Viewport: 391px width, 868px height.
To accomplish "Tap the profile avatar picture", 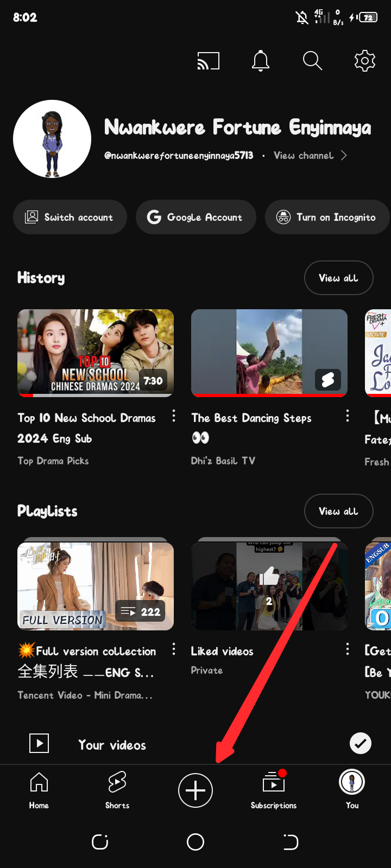I will coord(52,139).
